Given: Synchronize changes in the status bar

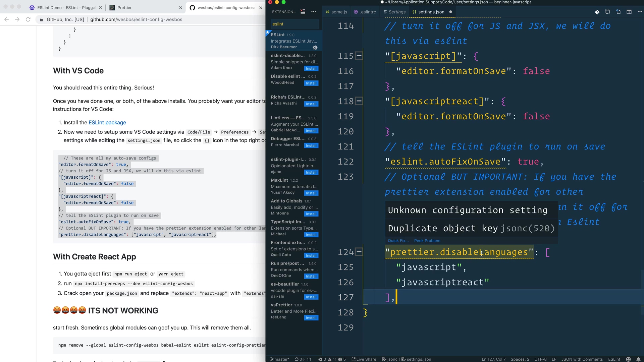Looking at the screenshot, I should coord(303,359).
